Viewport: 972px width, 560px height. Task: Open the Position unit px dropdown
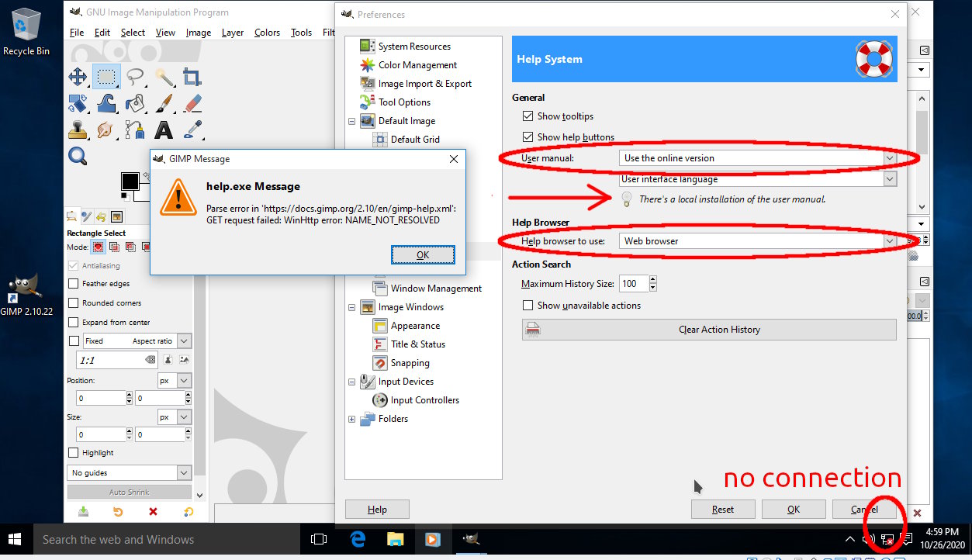tap(175, 381)
